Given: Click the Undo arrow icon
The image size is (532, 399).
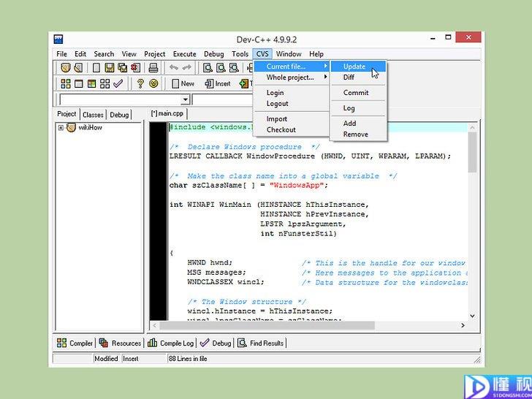Looking at the screenshot, I should coord(174,68).
